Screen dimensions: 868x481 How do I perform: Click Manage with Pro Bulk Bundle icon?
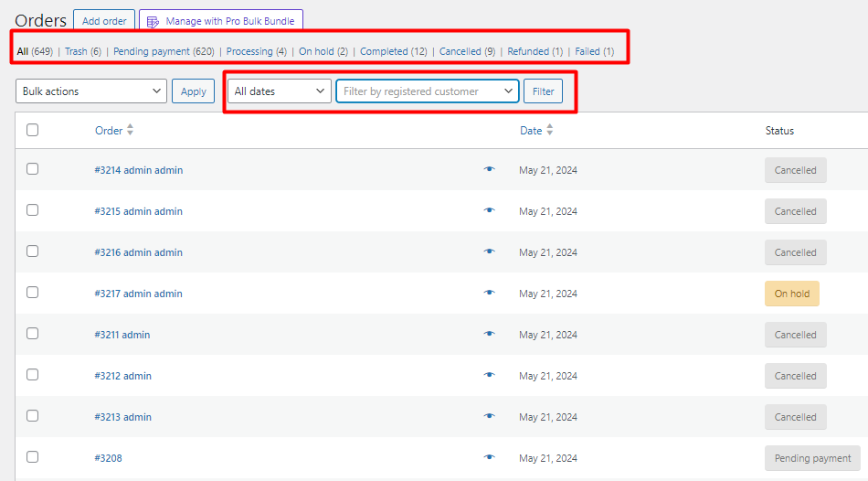pyautogui.click(x=153, y=21)
